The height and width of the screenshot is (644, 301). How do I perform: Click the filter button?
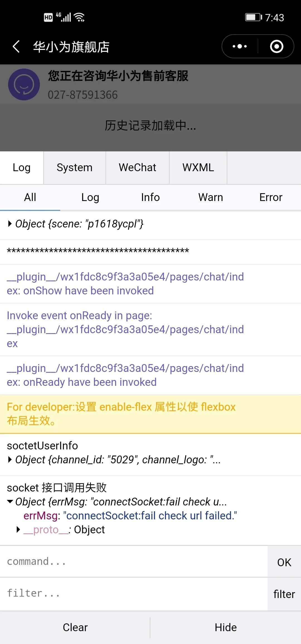coord(284,594)
